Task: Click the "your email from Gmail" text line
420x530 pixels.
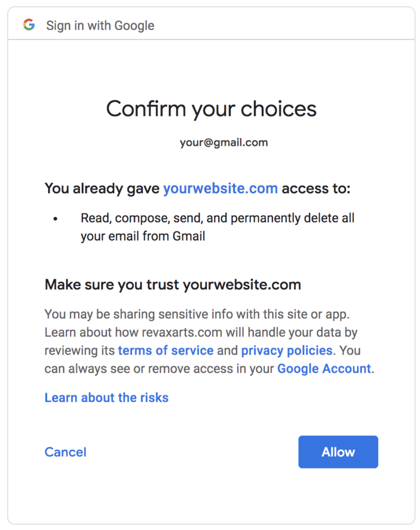Action: (x=143, y=237)
